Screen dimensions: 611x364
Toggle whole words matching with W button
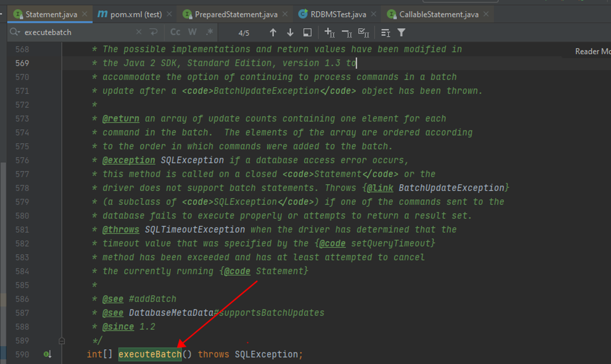tap(192, 32)
